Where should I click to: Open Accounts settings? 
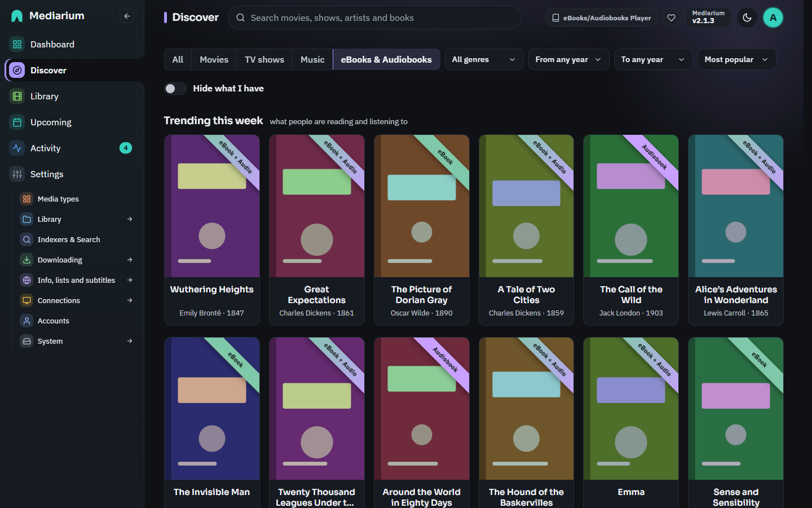pos(77,321)
